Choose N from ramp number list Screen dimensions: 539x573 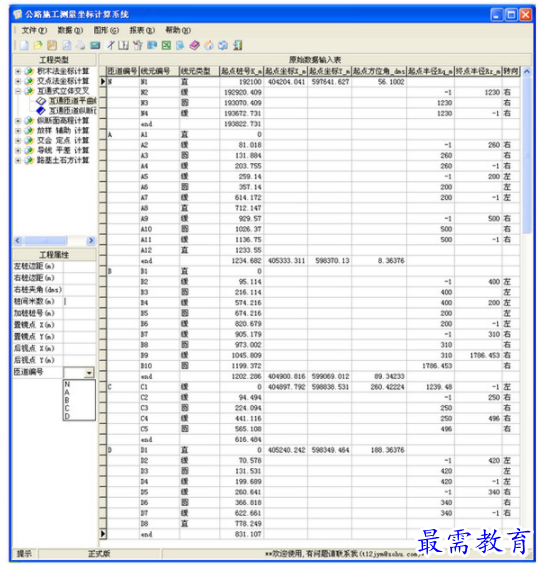pyautogui.click(x=79, y=384)
